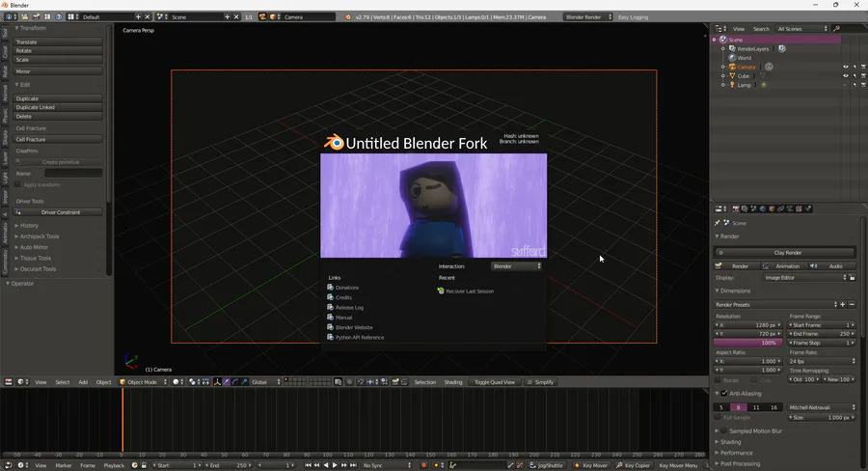
Task: Open Object properties cube tab icon
Action: coord(772,208)
